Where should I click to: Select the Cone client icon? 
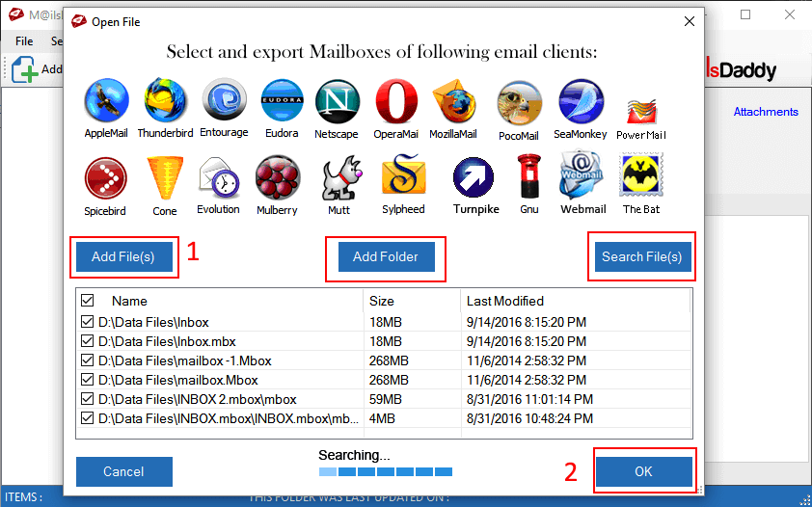tap(165, 178)
